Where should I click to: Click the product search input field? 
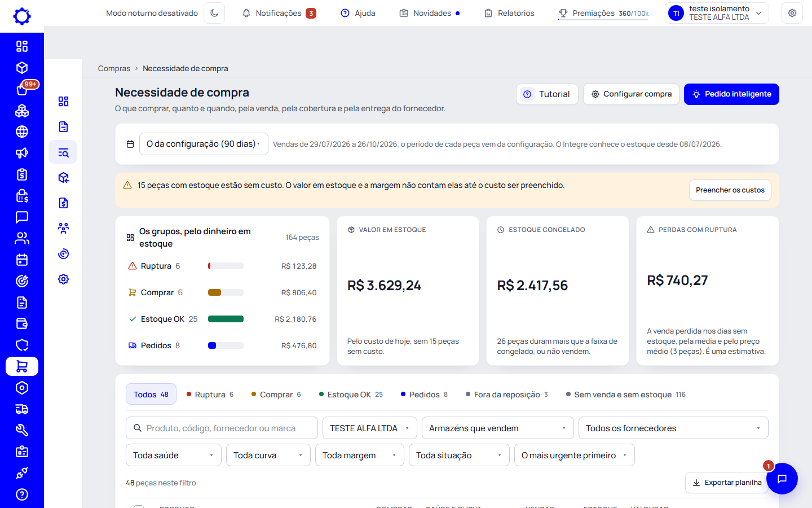click(x=222, y=428)
